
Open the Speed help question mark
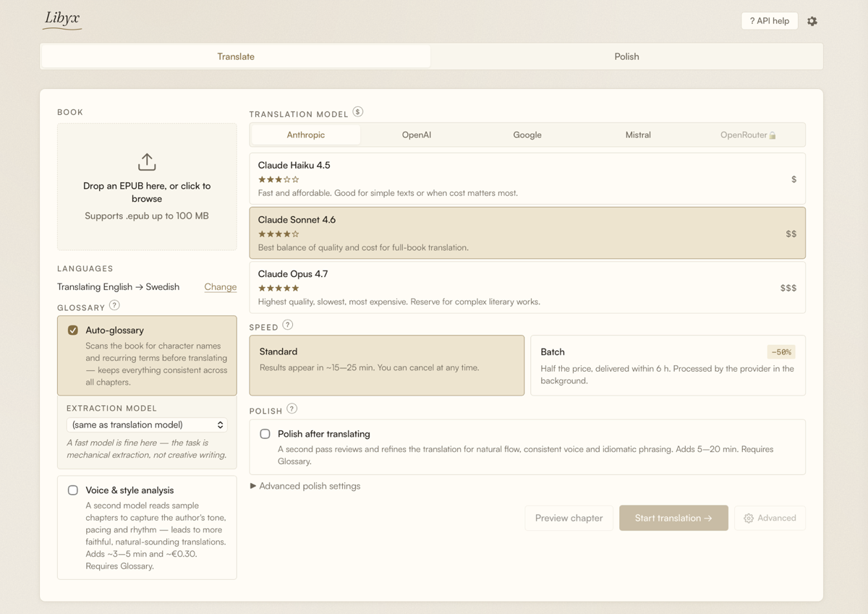pyautogui.click(x=288, y=325)
